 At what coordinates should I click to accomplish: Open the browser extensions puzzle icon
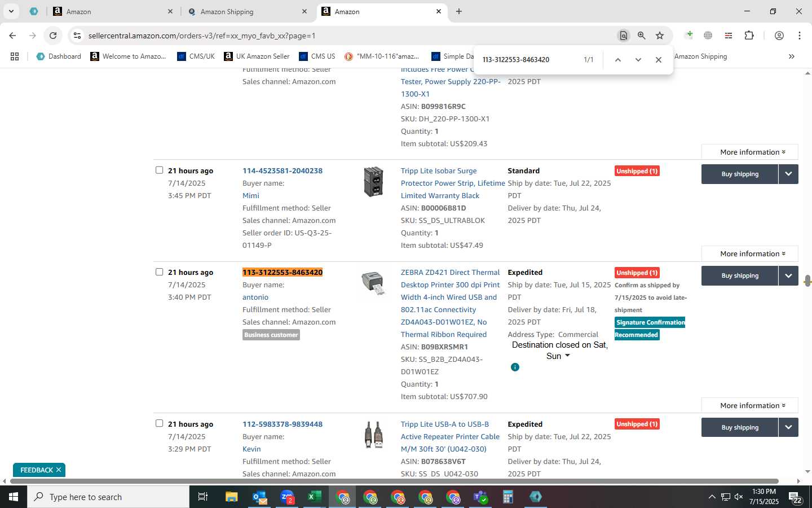749,36
